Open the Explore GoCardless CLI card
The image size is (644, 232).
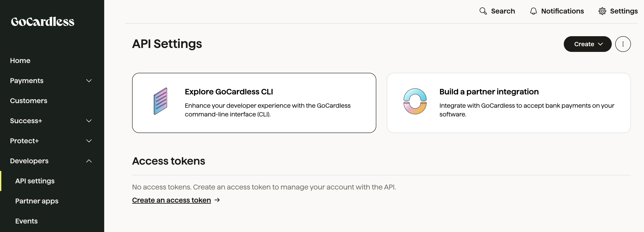point(254,103)
